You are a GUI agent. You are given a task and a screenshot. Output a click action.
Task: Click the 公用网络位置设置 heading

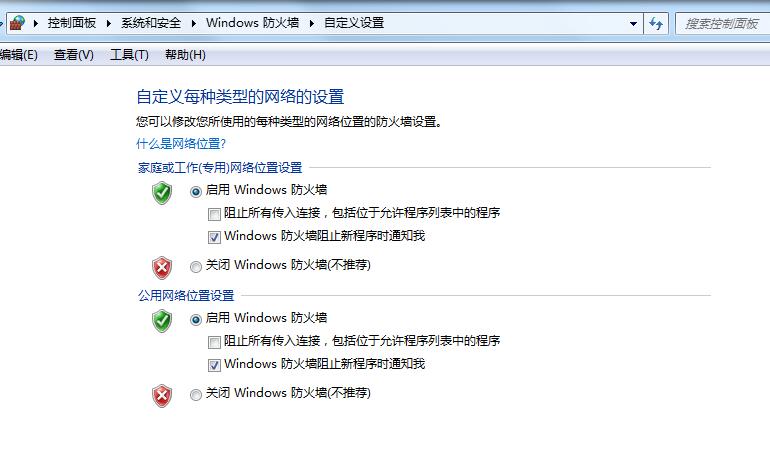point(186,296)
